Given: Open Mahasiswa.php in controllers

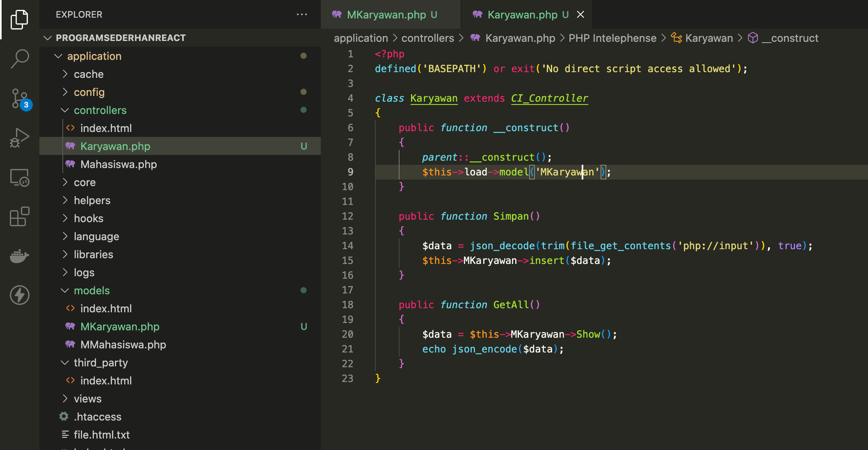Looking at the screenshot, I should point(119,164).
